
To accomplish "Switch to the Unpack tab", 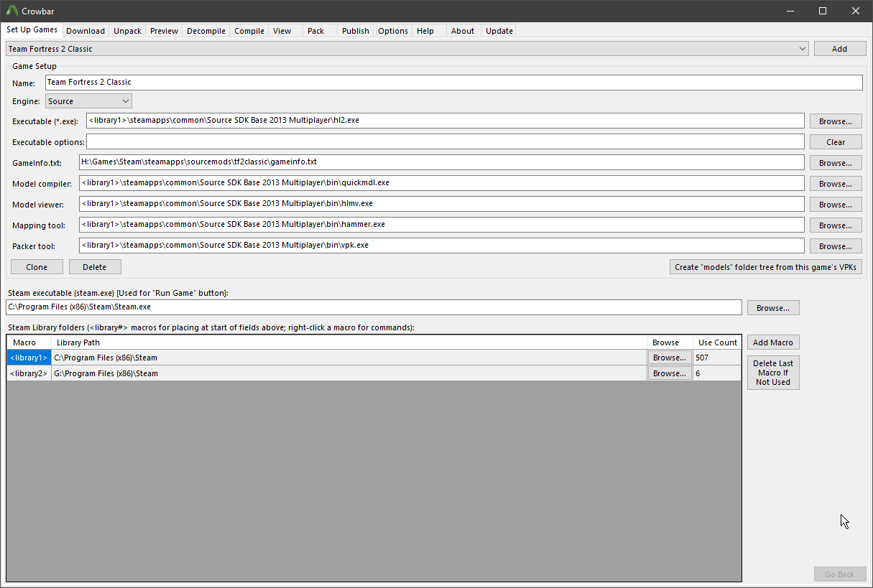I will pos(127,31).
